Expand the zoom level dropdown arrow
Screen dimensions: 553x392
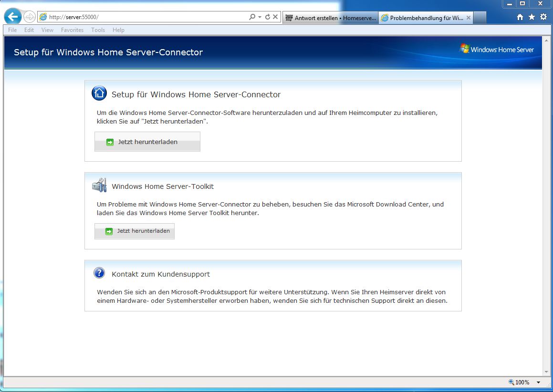tap(538, 382)
